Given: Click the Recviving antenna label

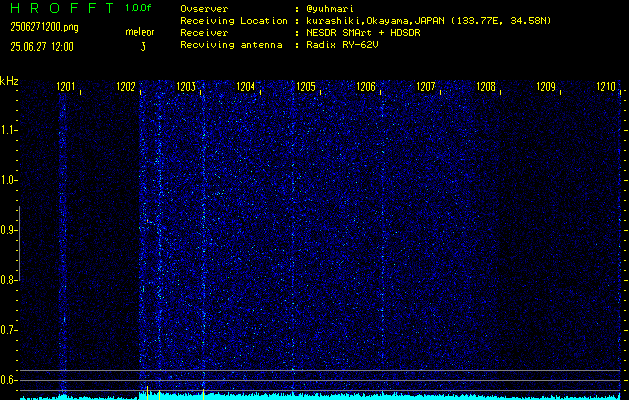Looking at the screenshot, I should click(x=231, y=45).
